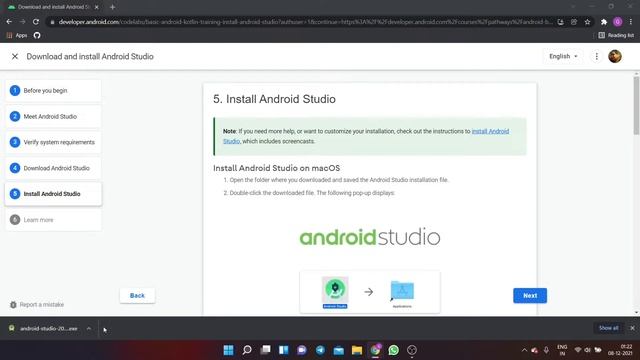Expand the download item chevron menu
Image resolution: width=640 pixels, height=360 pixels.
click(89, 329)
